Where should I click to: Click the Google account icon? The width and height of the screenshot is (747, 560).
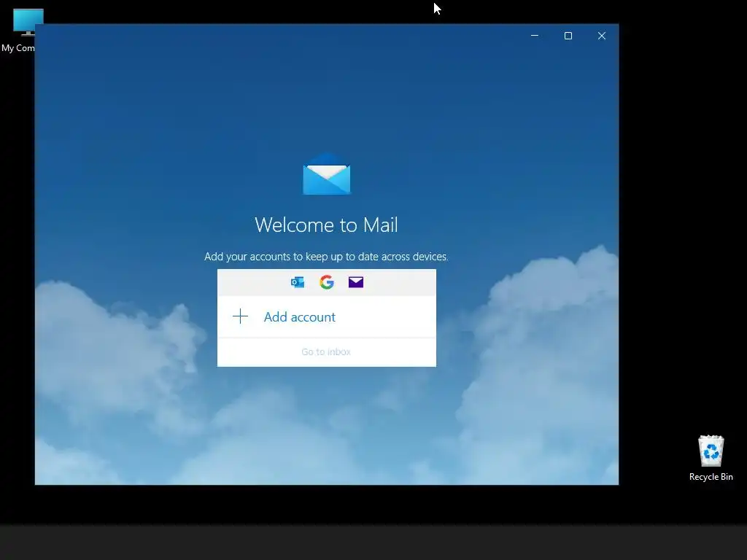[x=327, y=282]
